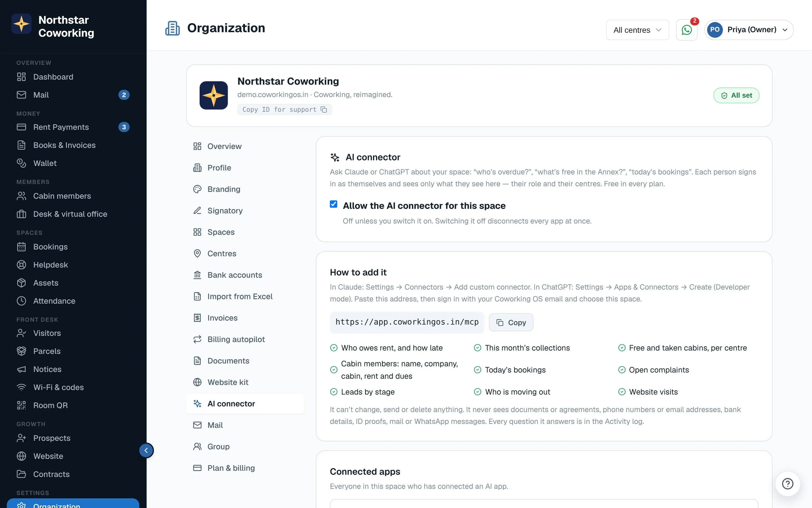Copy the MCP connector address

511,323
